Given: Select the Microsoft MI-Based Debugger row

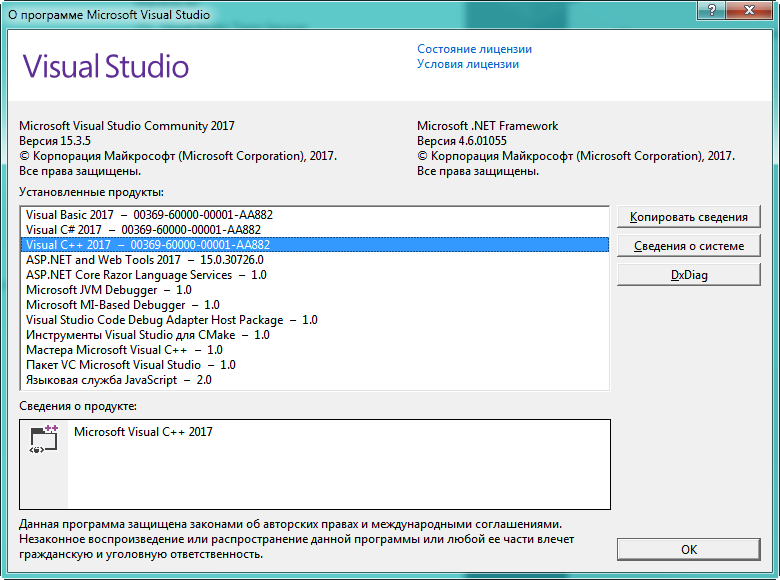Looking at the screenshot, I should click(x=314, y=305).
